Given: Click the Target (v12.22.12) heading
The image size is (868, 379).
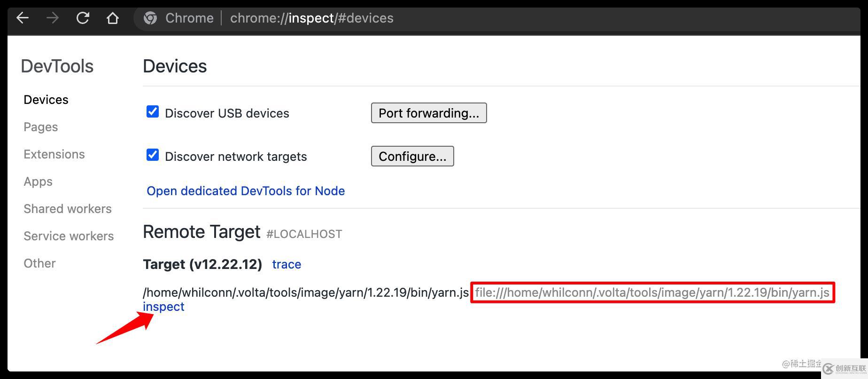Looking at the screenshot, I should pyautogui.click(x=202, y=264).
